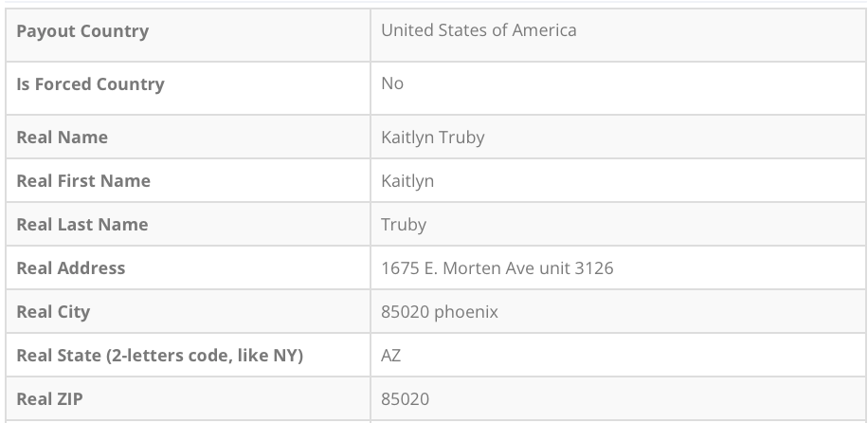Select the Real Last Name value Truby
Screen dimensions: 868x423
(x=404, y=225)
